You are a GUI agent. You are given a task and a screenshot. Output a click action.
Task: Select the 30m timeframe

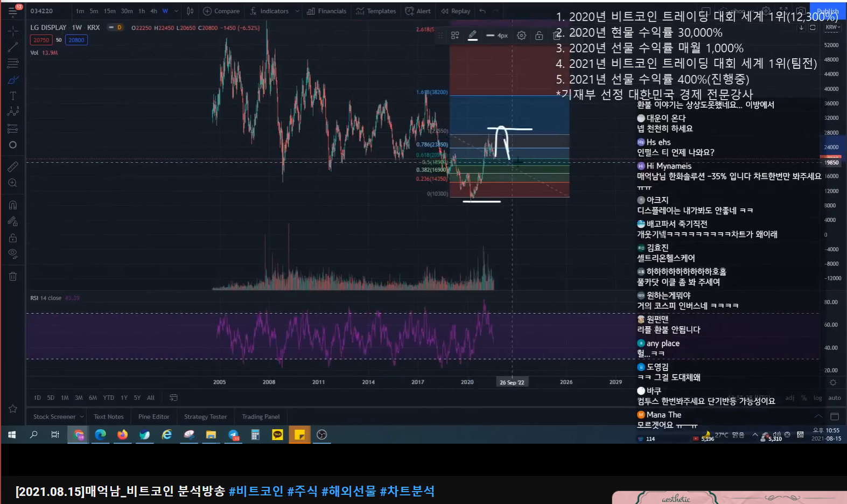(x=127, y=11)
